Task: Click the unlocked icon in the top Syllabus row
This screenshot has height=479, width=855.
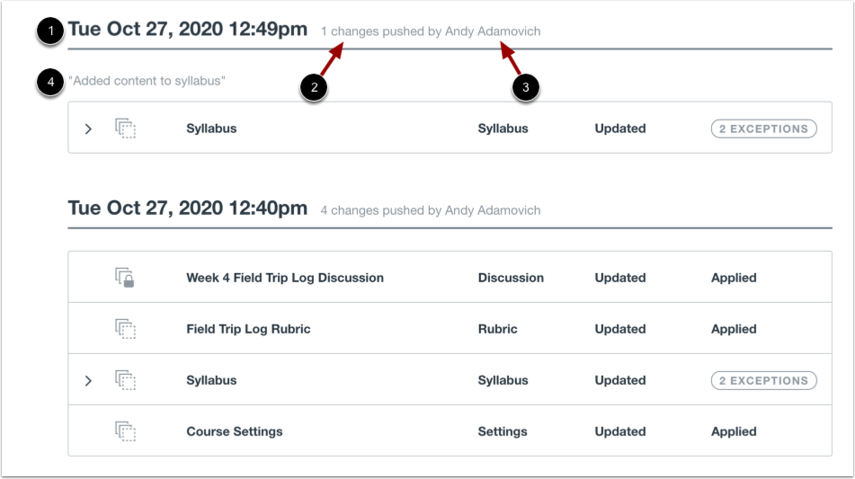Action: (125, 129)
